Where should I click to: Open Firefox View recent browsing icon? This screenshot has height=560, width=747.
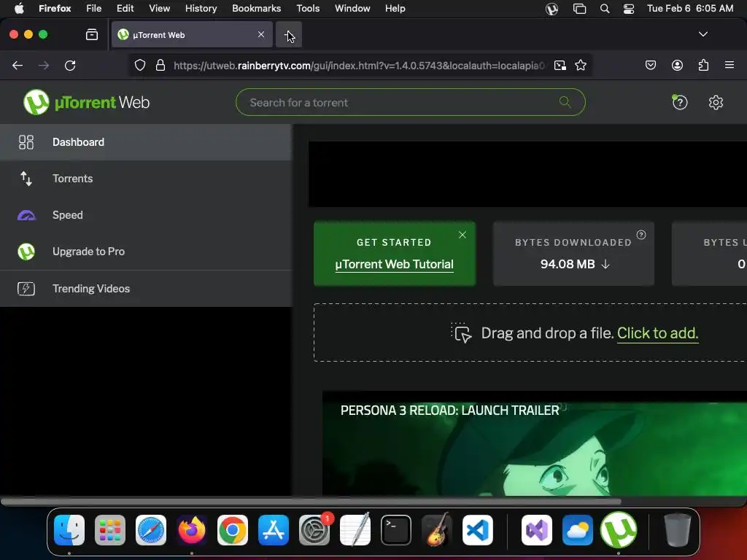click(x=92, y=34)
